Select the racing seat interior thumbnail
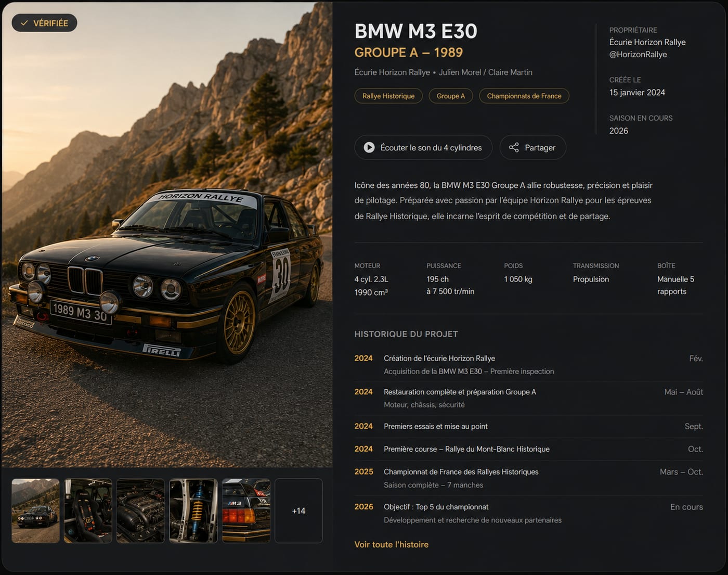The height and width of the screenshot is (575, 728). coord(88,511)
